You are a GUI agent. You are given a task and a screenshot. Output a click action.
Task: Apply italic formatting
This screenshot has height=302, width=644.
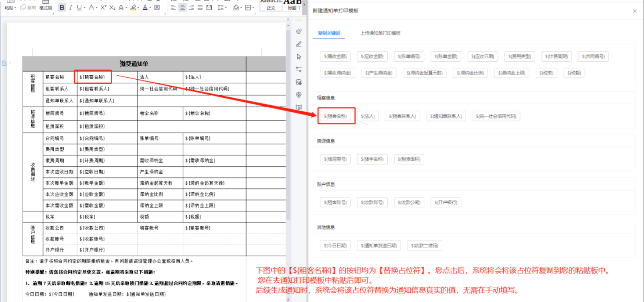pos(71,8)
